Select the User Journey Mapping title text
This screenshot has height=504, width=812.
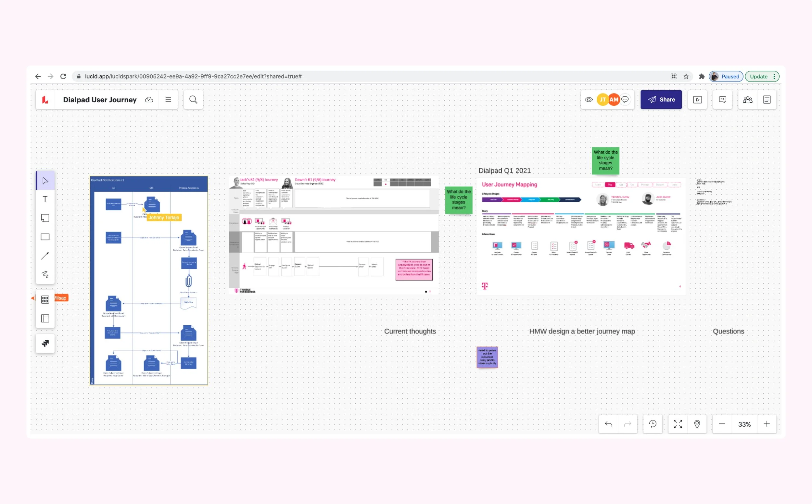click(509, 184)
